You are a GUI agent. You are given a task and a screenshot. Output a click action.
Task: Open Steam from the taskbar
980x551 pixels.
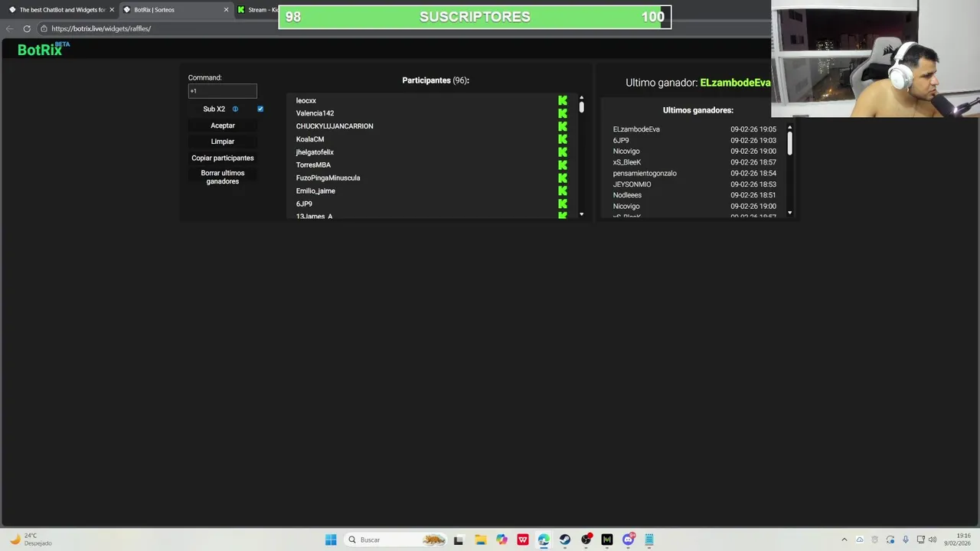coord(565,540)
